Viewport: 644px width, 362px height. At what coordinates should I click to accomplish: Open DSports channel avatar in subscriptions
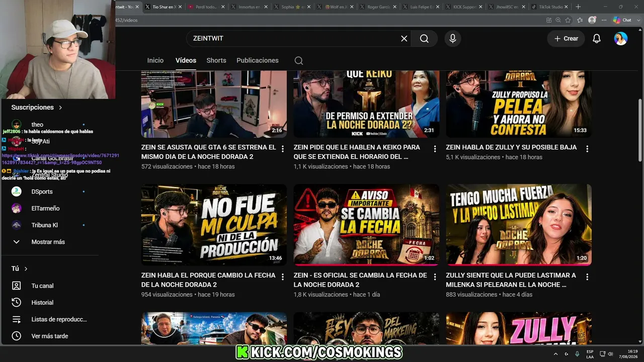point(17,192)
